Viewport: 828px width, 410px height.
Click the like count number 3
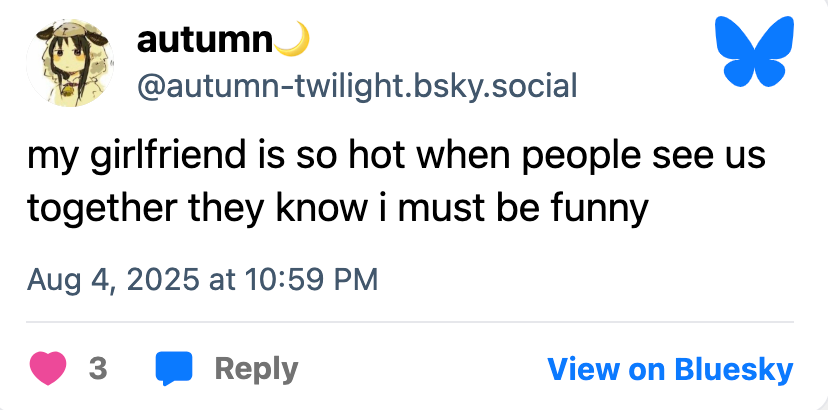[98, 369]
